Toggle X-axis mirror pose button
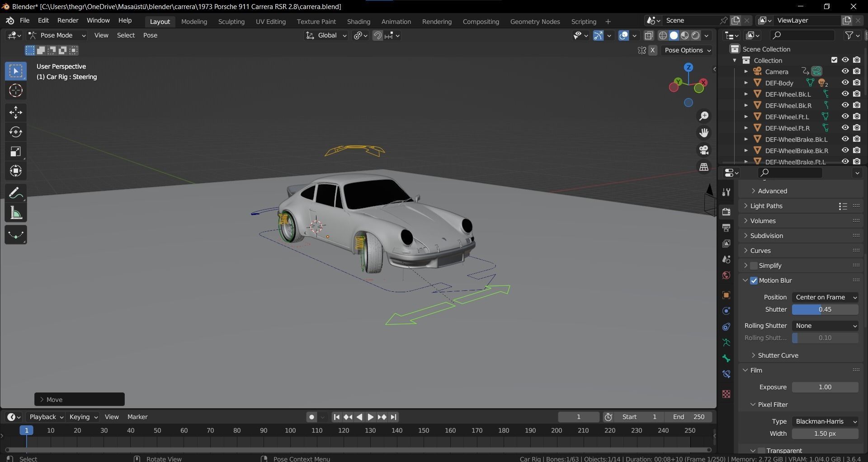 [x=652, y=50]
